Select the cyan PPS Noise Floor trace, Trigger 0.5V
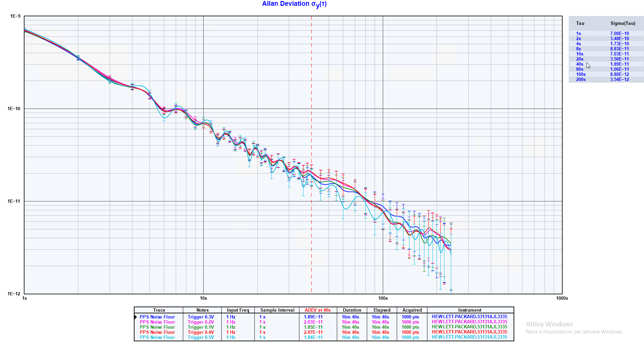This screenshot has width=644, height=344. (157, 337)
